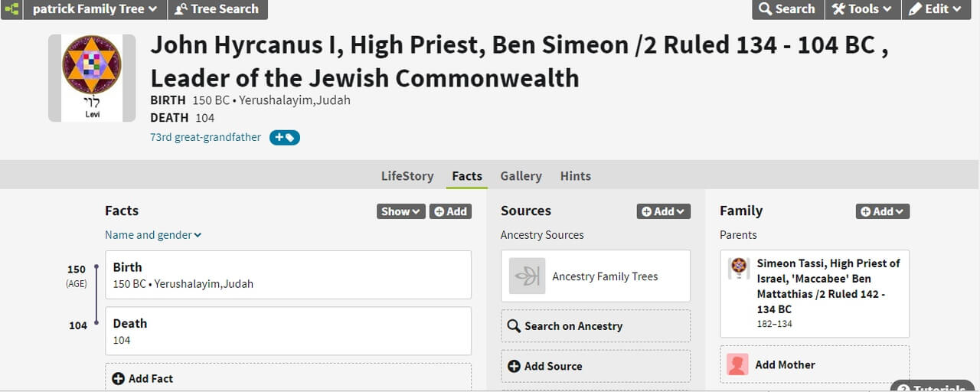Screen dimensions: 980x392
Task: Switch to the LifeStory tab
Action: (x=407, y=176)
